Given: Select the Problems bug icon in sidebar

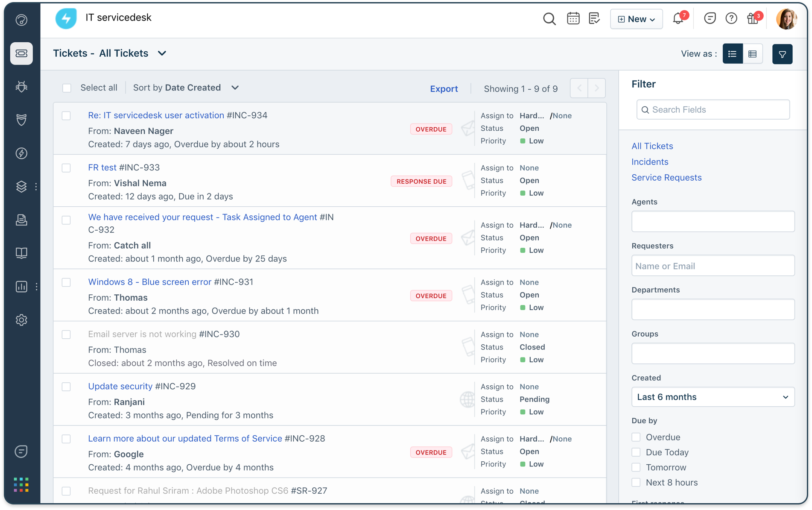Looking at the screenshot, I should (21, 86).
